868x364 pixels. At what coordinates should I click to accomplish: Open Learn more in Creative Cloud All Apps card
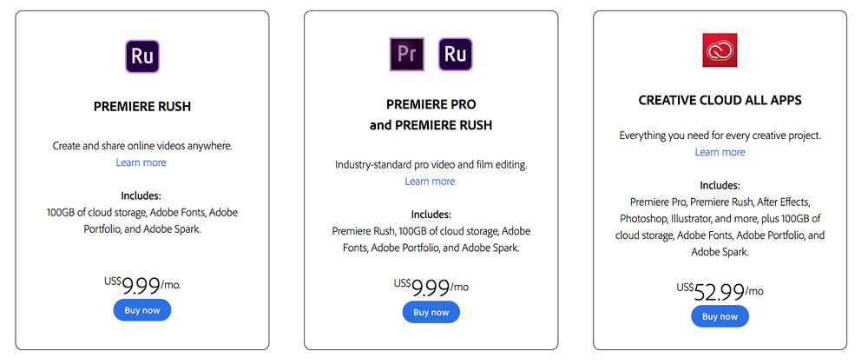(720, 152)
